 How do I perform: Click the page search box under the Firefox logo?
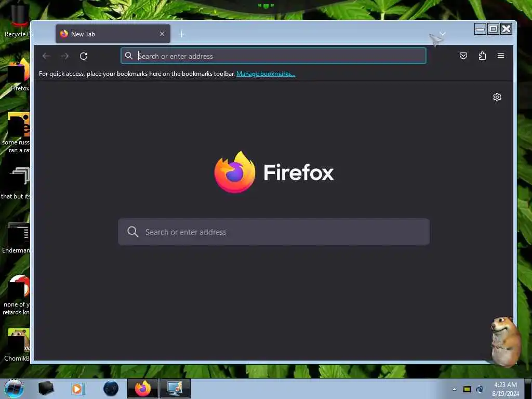tap(273, 232)
